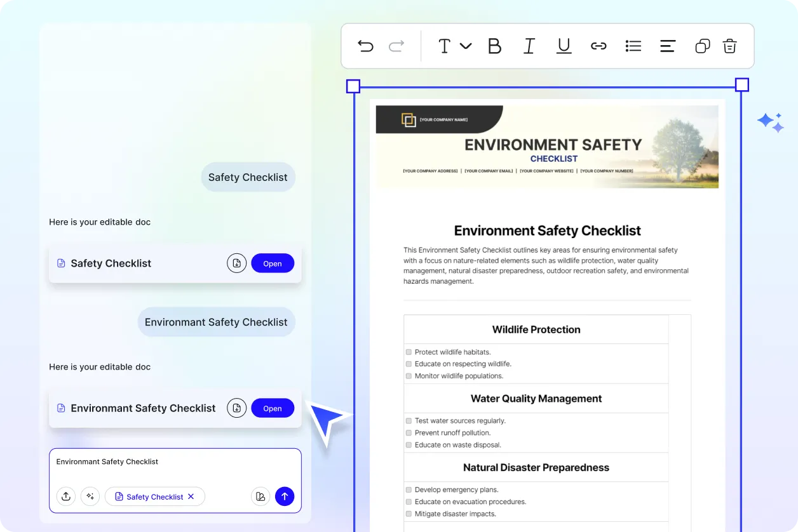Open the Safety Checklist document

pyautogui.click(x=273, y=263)
